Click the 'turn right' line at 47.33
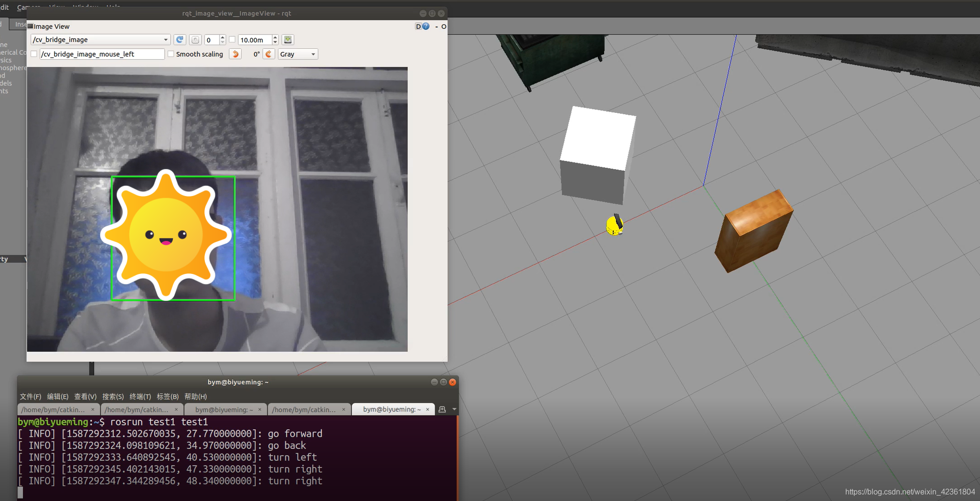Image resolution: width=980 pixels, height=501 pixels. (x=170, y=469)
